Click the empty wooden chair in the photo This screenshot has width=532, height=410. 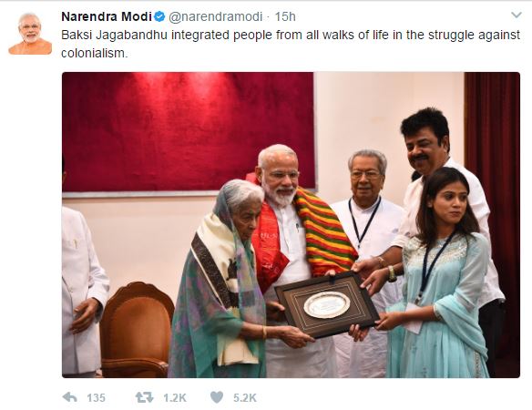137,330
